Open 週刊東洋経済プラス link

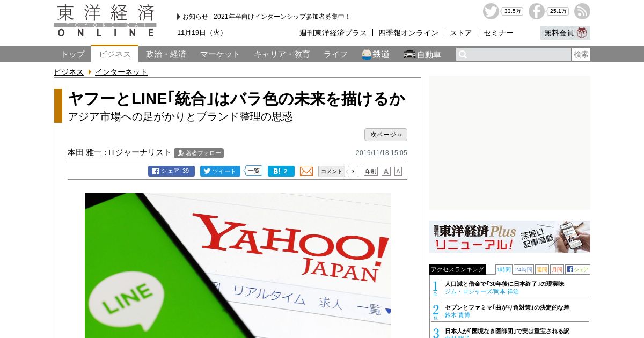(333, 33)
